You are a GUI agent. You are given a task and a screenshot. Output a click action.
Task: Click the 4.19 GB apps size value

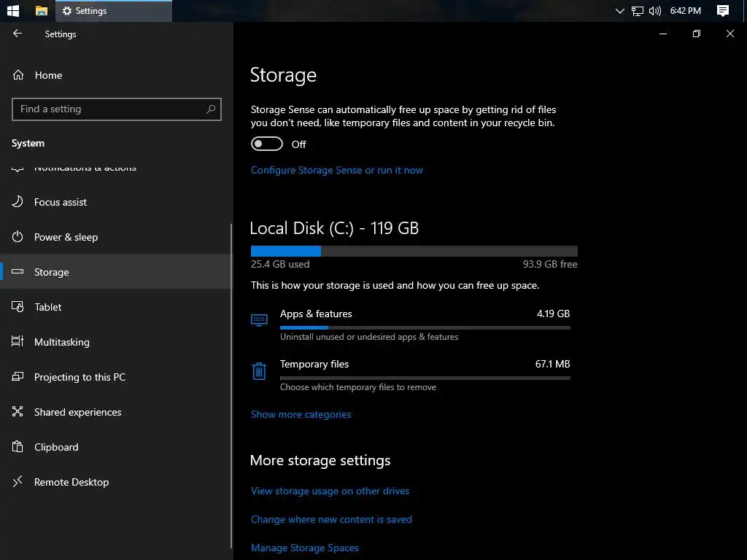[x=553, y=314]
